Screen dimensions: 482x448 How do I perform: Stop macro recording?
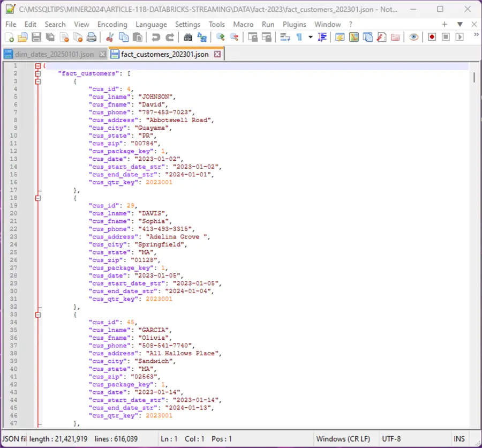446,37
